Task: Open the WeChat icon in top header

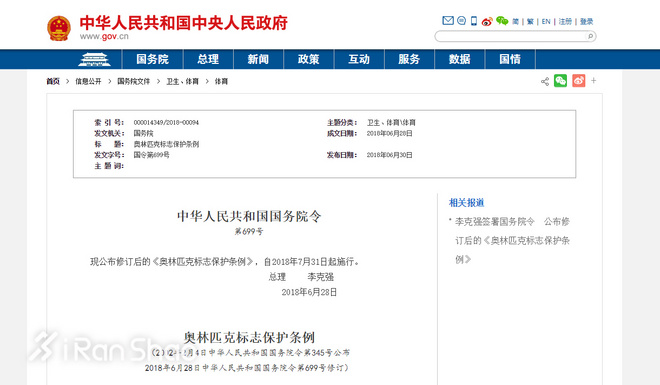Action: [502, 21]
